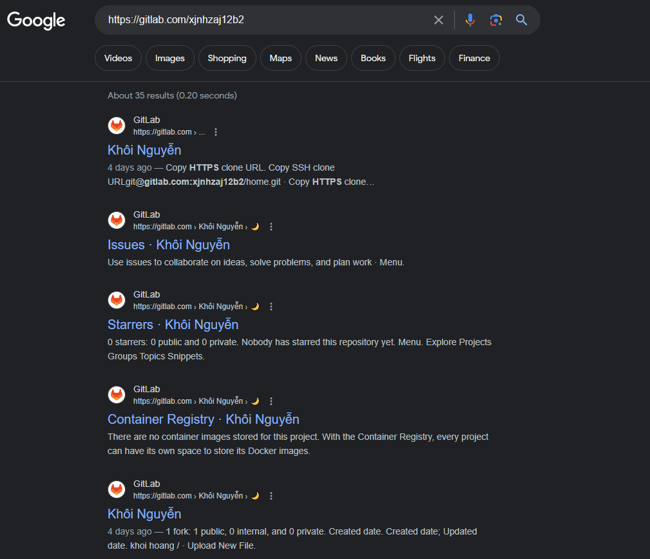
Task: Click the GitLab favicon of the first result
Action: coord(116,125)
